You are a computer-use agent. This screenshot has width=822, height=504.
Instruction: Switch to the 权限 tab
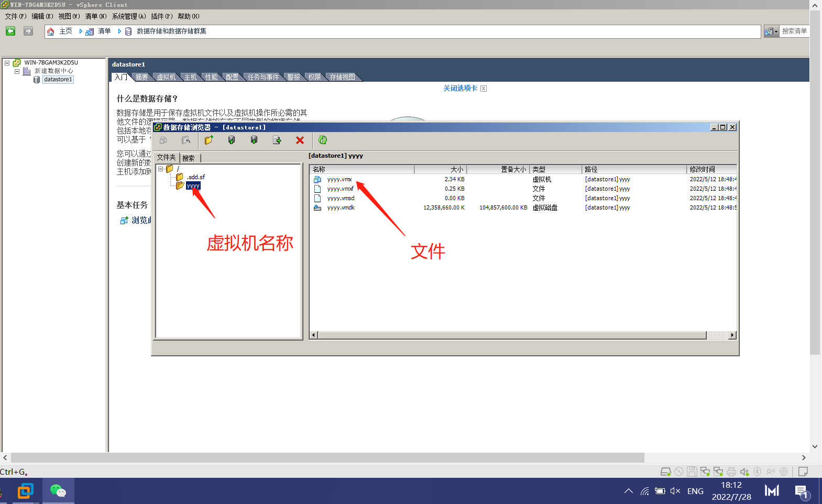click(x=314, y=77)
